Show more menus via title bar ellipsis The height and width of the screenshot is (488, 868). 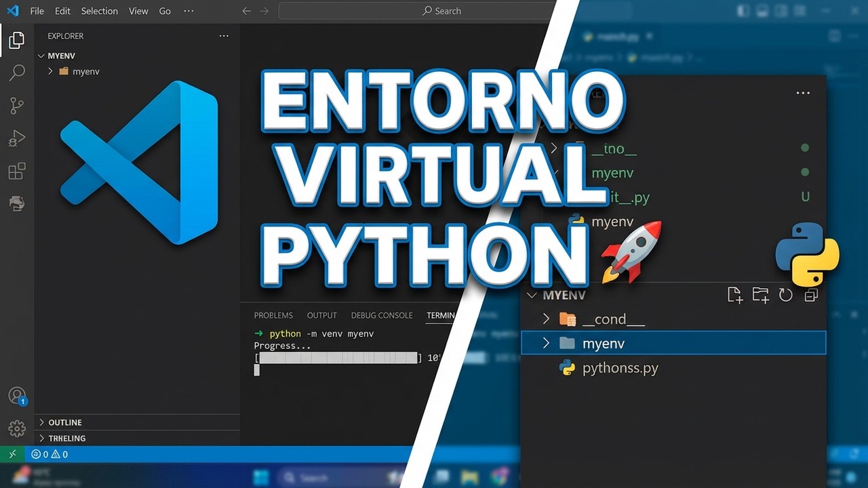click(189, 11)
